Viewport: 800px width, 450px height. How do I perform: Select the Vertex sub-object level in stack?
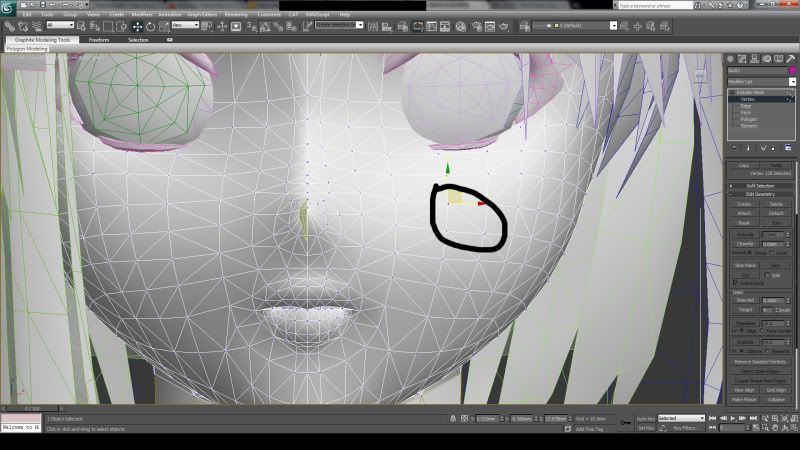(748, 100)
